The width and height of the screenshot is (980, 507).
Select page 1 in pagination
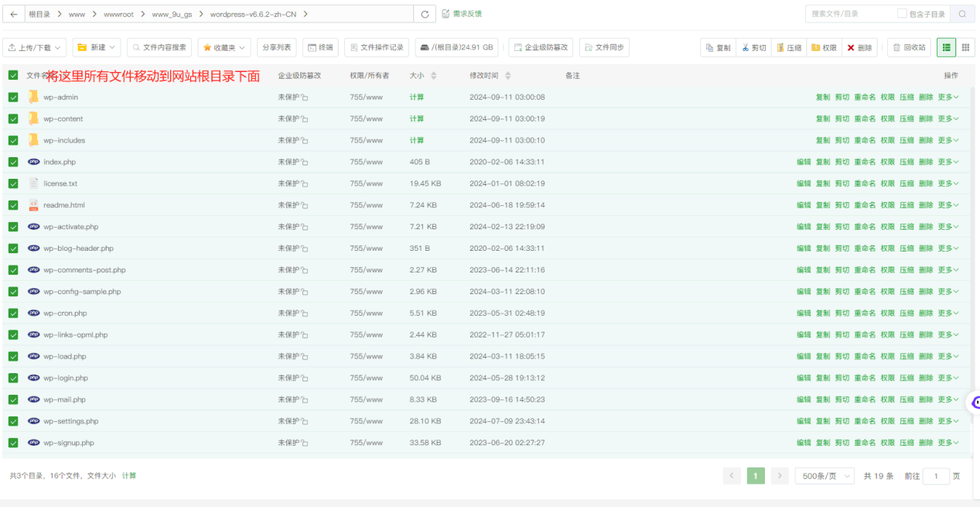tap(756, 476)
